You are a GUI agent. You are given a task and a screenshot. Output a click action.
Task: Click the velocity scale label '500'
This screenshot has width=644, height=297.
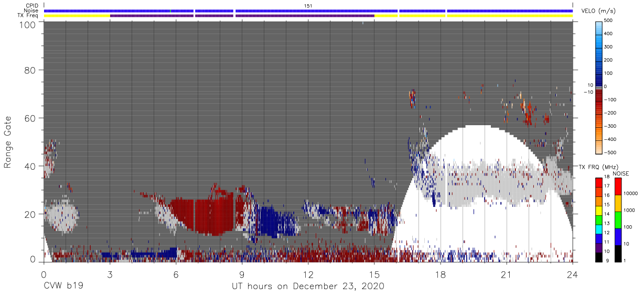(609, 20)
